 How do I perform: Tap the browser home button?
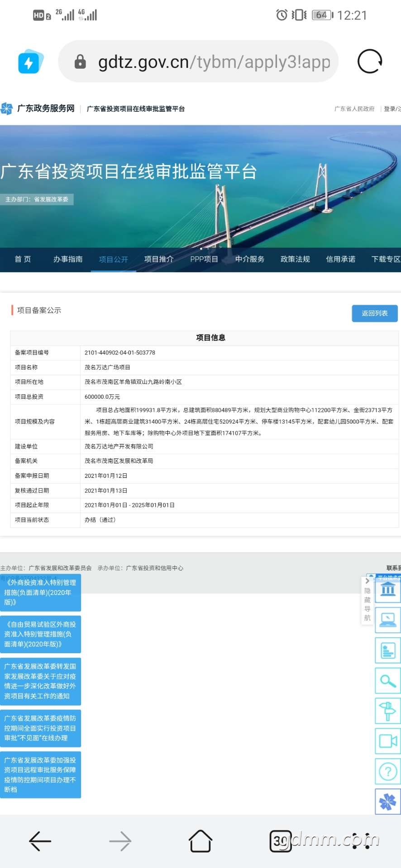200,841
